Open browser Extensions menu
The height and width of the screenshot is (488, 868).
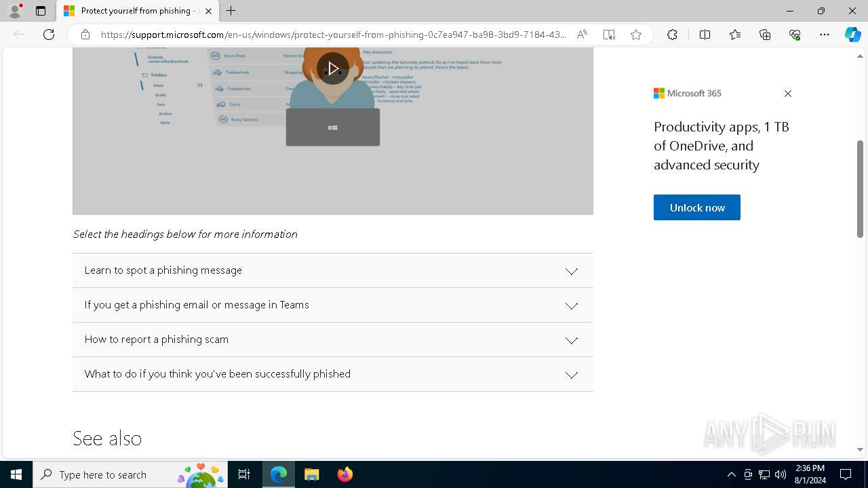(672, 35)
